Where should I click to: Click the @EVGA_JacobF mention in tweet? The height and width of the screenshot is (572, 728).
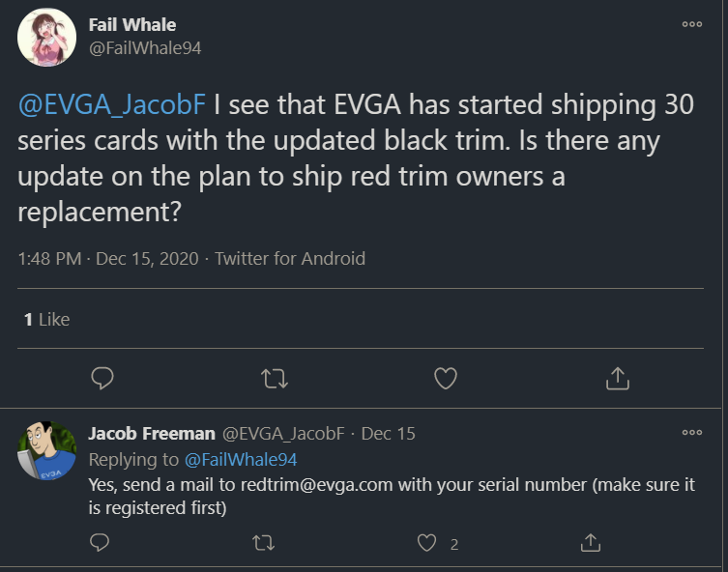[x=108, y=104]
